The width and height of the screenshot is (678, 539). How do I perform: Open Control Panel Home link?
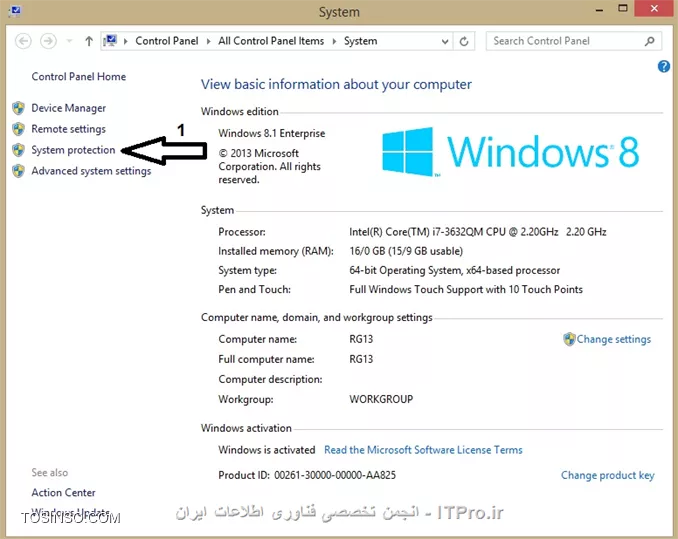(x=79, y=77)
